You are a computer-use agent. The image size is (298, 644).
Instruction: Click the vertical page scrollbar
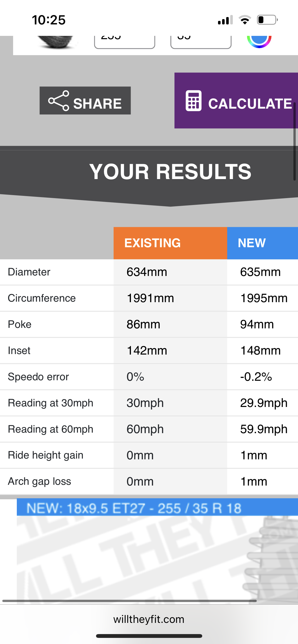coord(294,141)
